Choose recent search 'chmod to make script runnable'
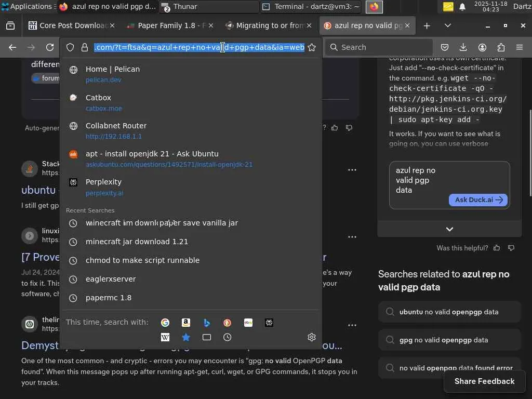Image resolution: width=532 pixels, height=399 pixels. pos(191,261)
